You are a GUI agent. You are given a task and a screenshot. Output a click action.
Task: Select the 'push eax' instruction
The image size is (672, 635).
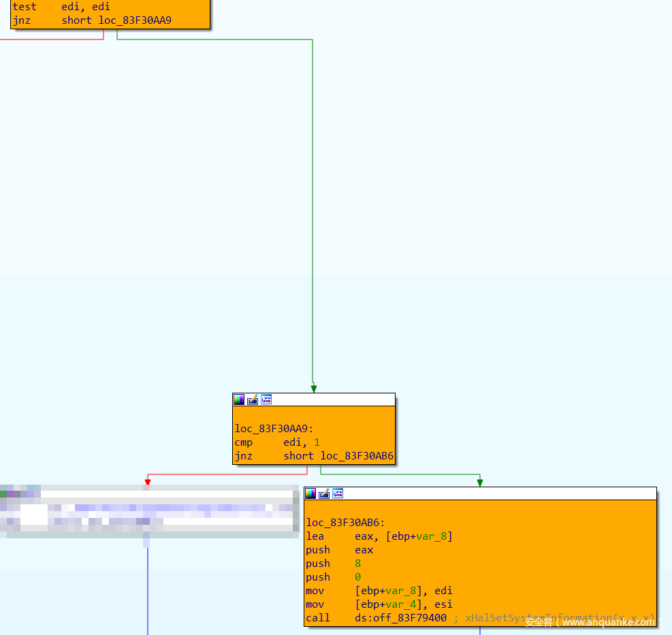[x=340, y=550]
